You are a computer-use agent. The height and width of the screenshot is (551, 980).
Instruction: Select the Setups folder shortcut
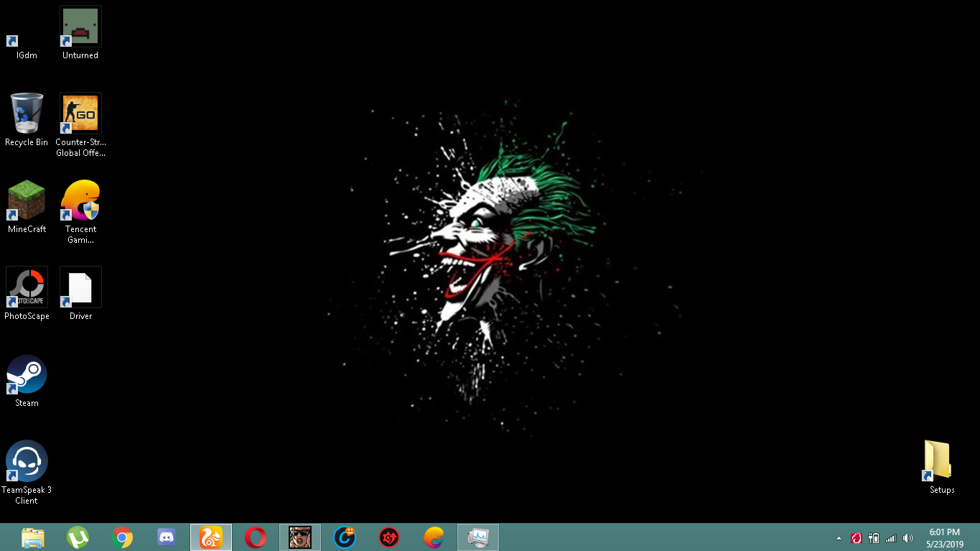942,468
